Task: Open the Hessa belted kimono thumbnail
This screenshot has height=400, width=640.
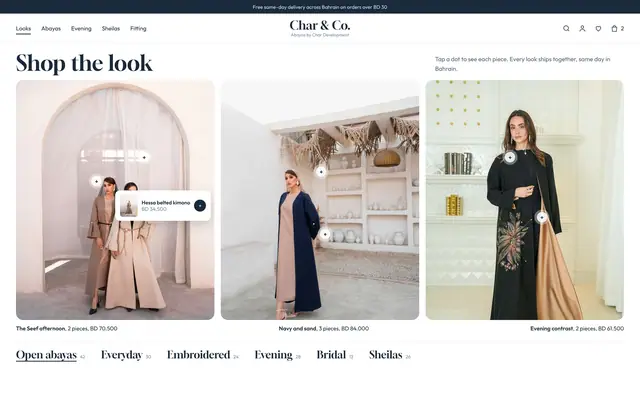Action: tap(129, 206)
